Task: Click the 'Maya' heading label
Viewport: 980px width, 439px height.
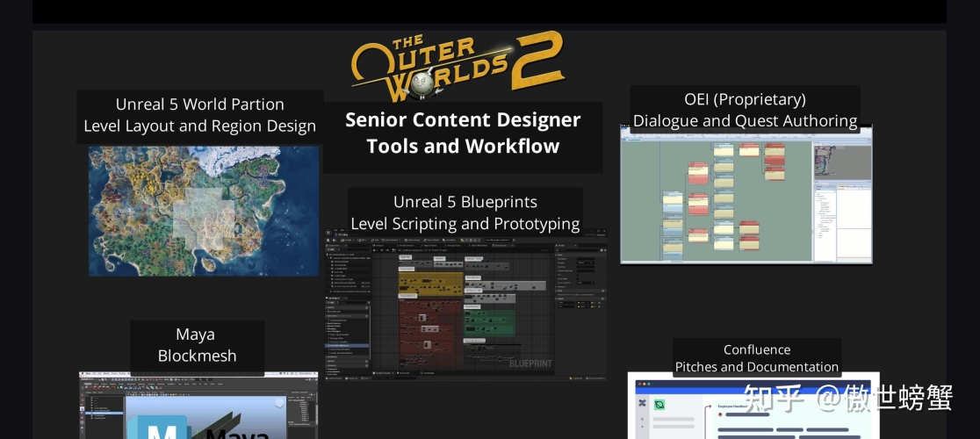Action: pos(196,335)
